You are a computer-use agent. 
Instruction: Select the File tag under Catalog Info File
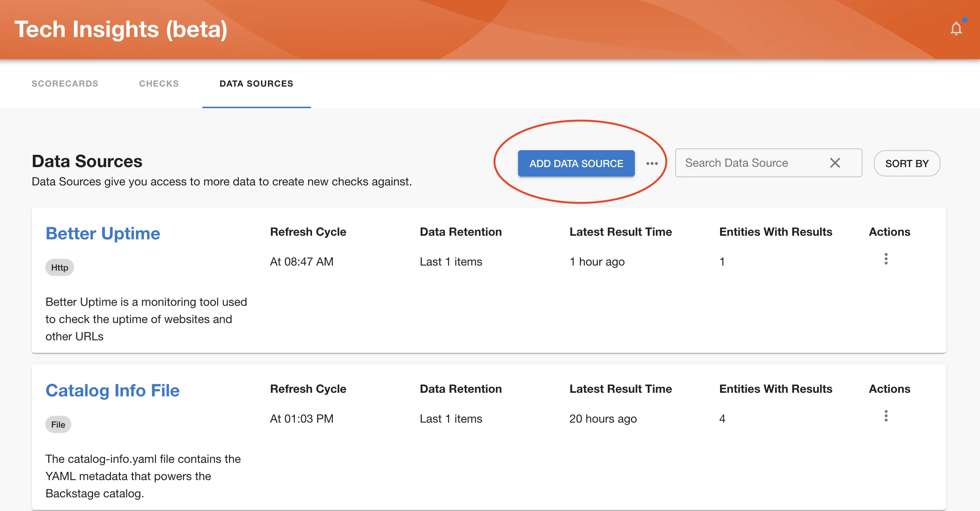58,424
